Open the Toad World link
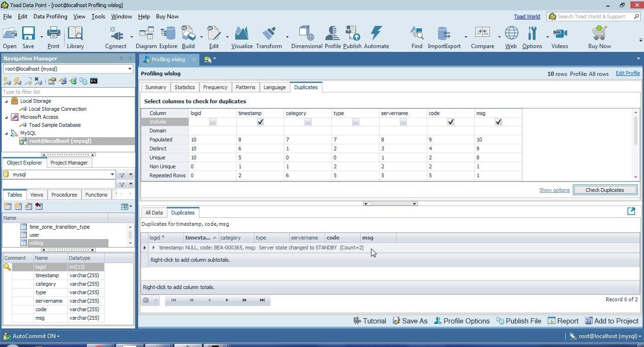 point(527,17)
